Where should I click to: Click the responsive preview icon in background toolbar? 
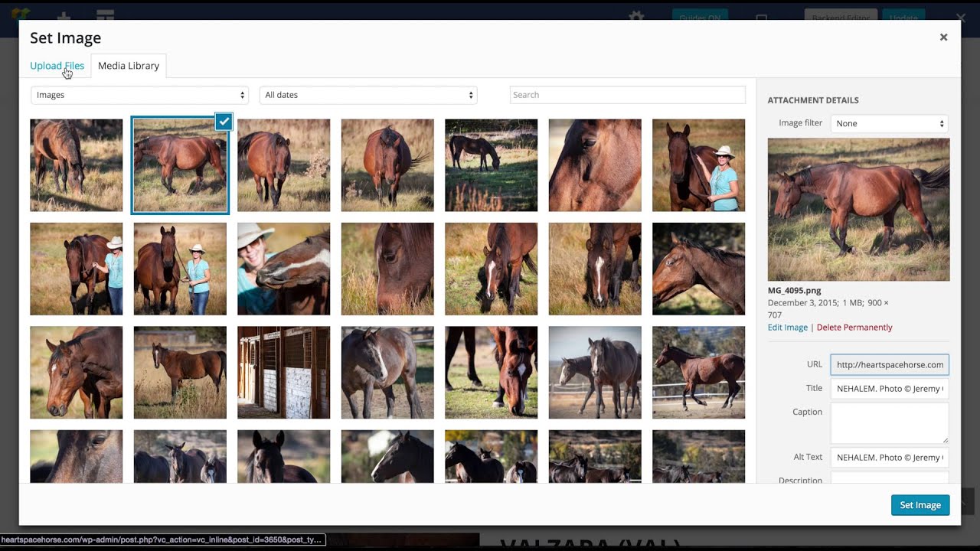tap(761, 17)
